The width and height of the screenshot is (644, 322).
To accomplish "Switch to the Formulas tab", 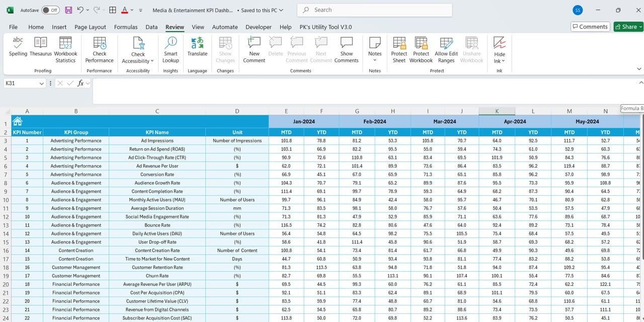I will 126,27.
